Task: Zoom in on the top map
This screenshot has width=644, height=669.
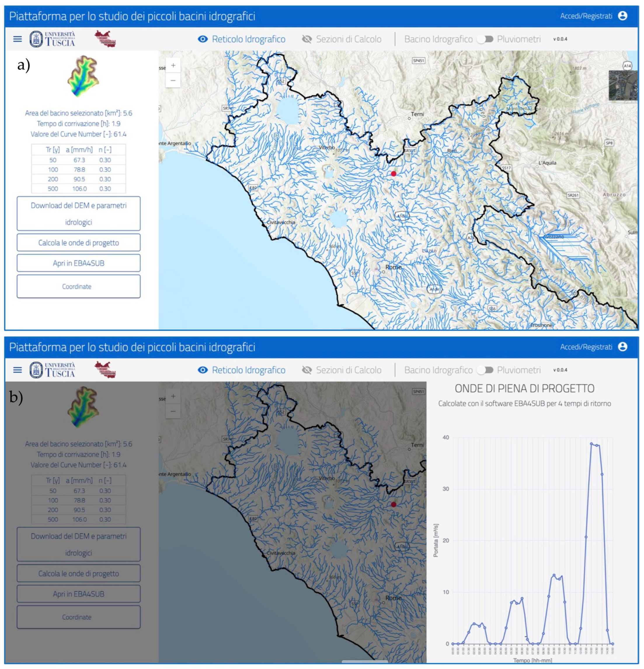Action: coord(173,65)
